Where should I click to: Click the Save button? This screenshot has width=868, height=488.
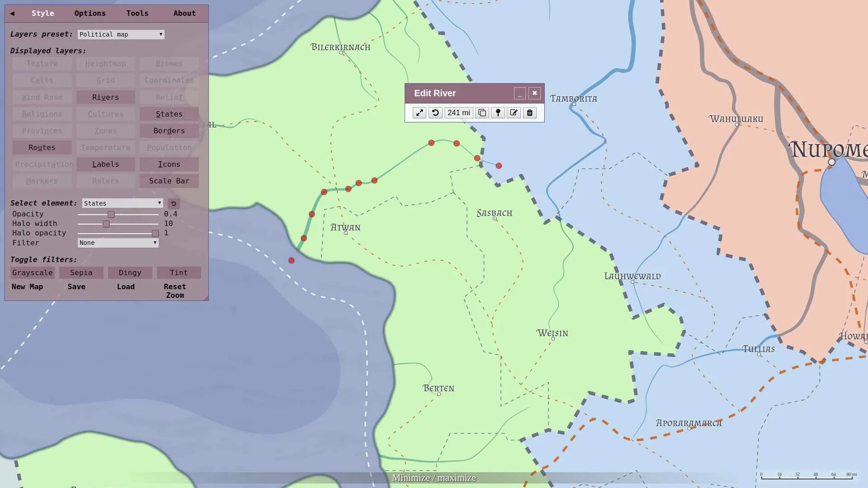[x=76, y=286]
